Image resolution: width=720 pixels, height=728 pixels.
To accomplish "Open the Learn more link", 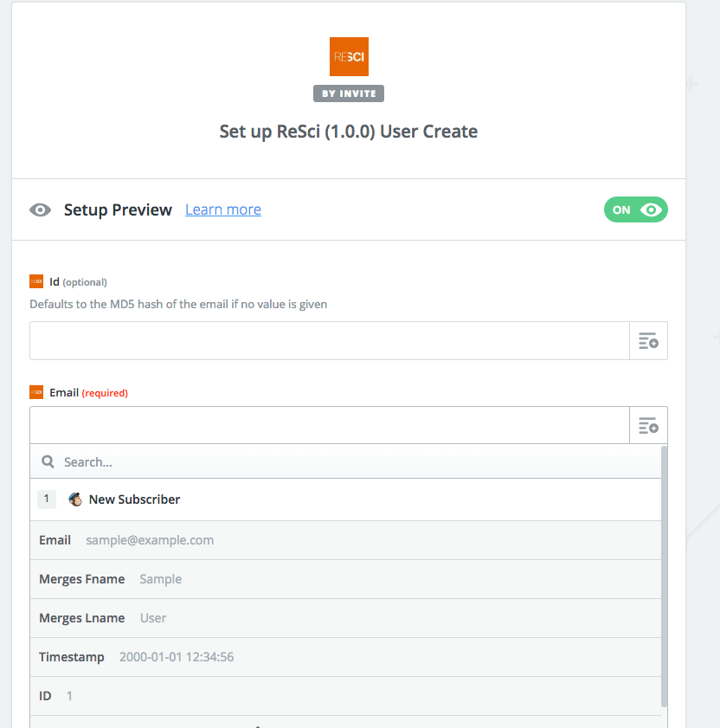I will coord(222,209).
